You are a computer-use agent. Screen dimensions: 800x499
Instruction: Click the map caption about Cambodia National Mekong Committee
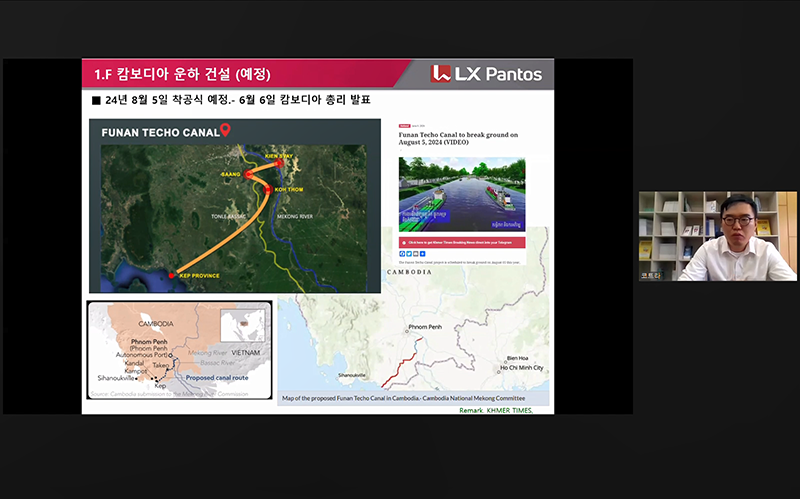coord(404,398)
